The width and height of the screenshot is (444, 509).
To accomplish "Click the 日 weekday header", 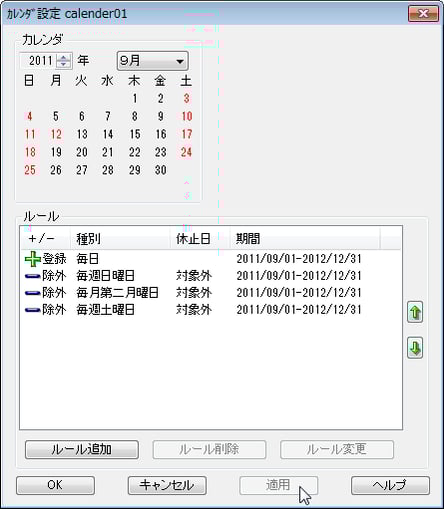I will 29,81.
